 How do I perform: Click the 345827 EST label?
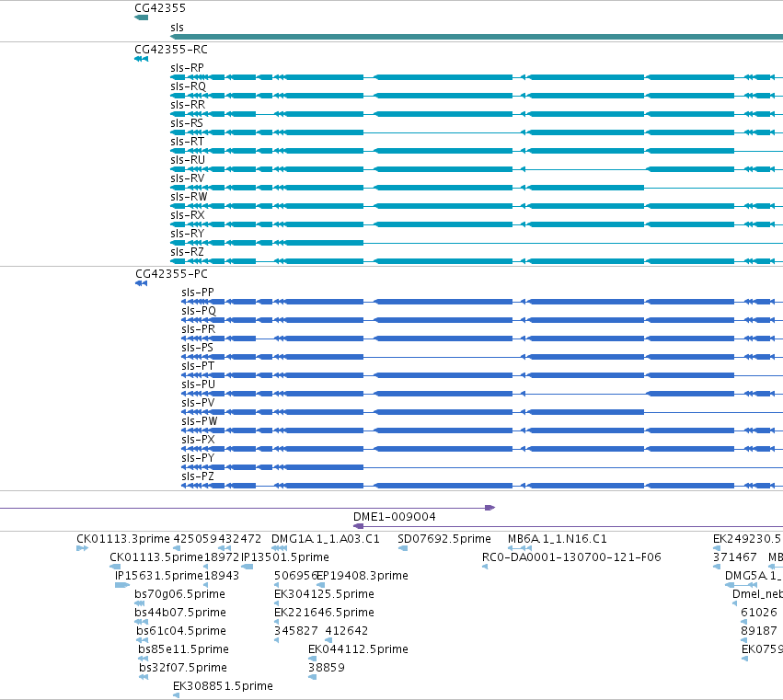coord(295,631)
